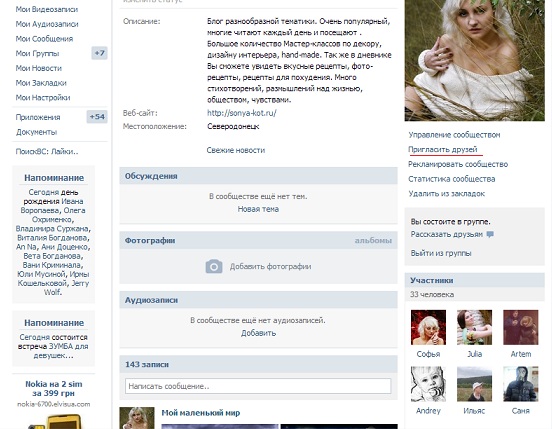Click the speech bubble icon next to Рассказать друзьям
Screen dimensions: 552x429
click(x=490, y=234)
